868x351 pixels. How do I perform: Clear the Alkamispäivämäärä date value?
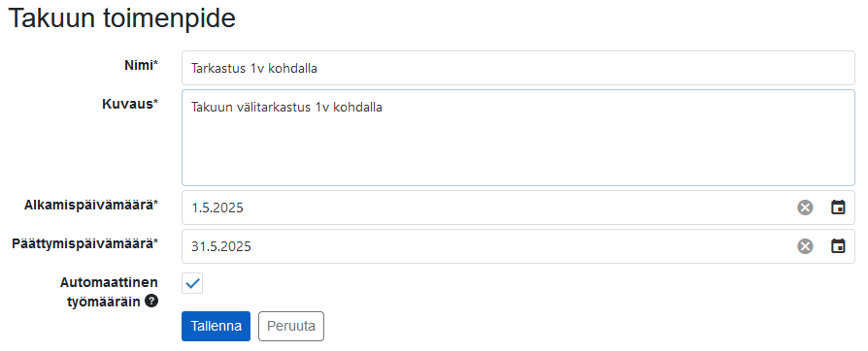pyautogui.click(x=805, y=207)
